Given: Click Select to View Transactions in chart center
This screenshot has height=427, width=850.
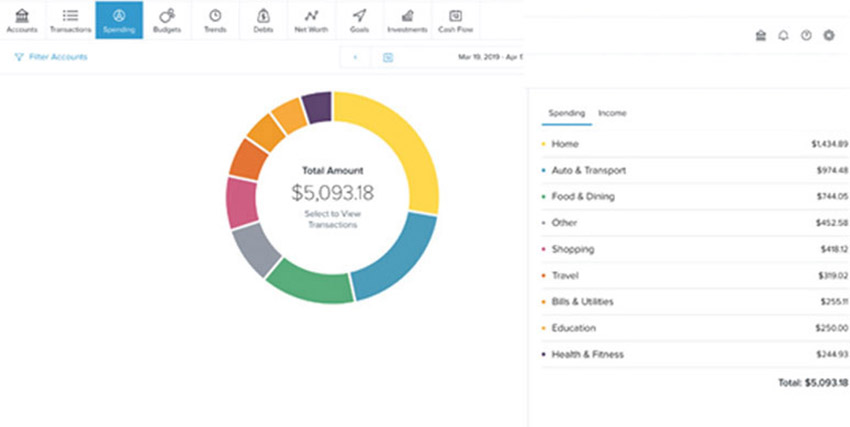Looking at the screenshot, I should click(332, 219).
